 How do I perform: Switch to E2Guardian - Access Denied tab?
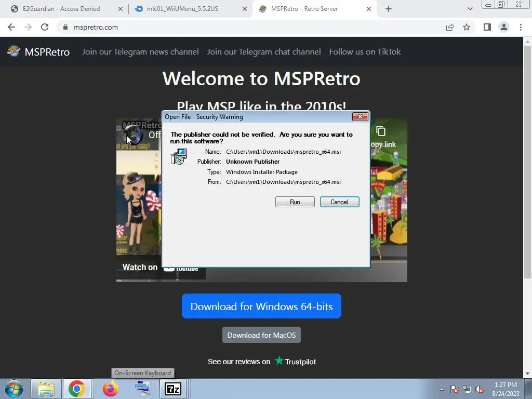click(61, 9)
